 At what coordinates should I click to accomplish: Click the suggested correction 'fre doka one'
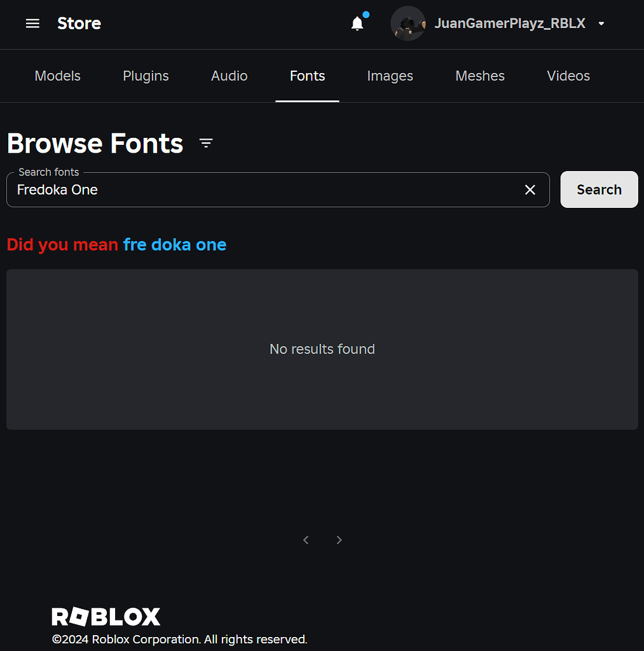point(174,244)
